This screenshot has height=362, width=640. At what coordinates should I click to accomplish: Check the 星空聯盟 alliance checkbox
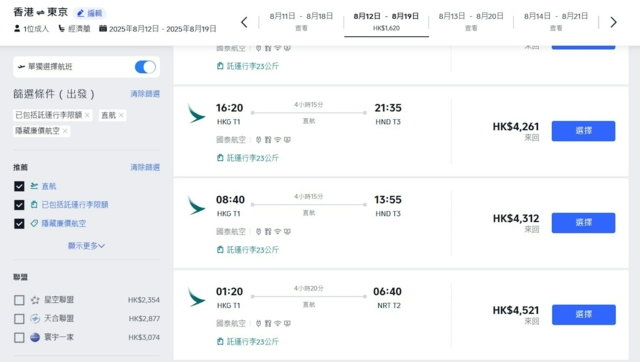coord(19,300)
